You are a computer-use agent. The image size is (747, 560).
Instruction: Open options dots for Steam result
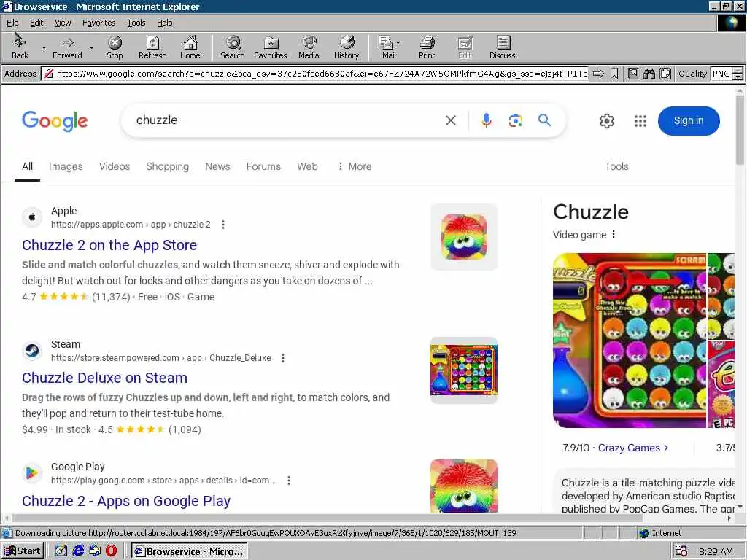coord(283,357)
